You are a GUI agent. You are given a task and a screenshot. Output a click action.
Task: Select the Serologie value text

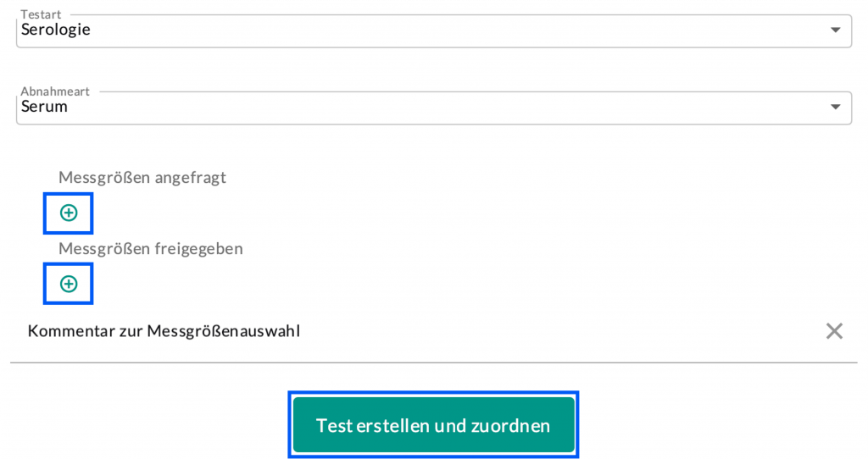56,30
